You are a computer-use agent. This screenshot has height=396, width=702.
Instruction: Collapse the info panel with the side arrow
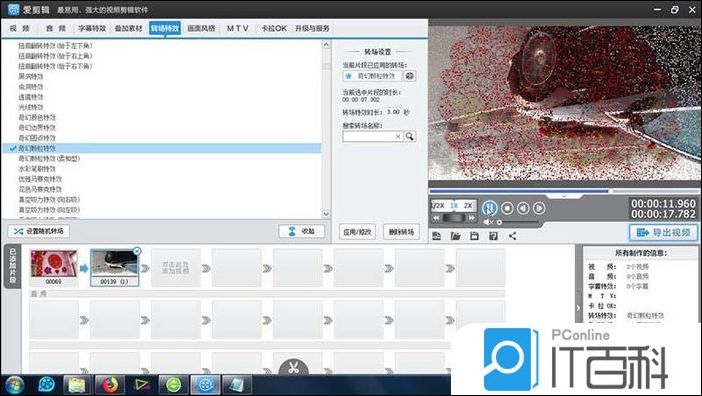(578, 307)
